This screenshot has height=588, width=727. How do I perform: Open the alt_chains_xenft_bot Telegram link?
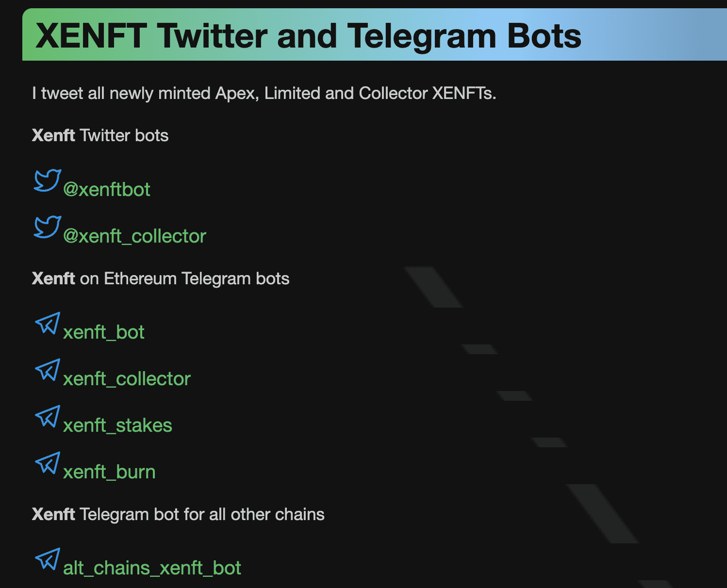click(x=152, y=568)
